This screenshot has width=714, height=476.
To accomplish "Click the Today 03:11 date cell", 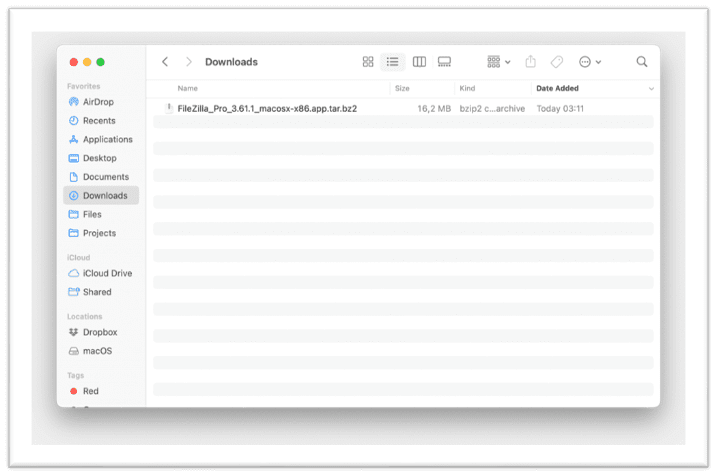I will (560, 108).
